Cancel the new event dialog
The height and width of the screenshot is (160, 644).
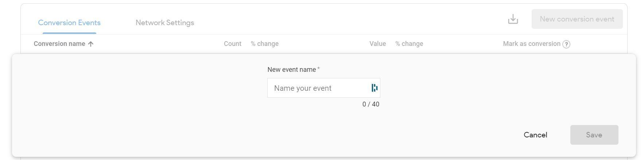pos(535,135)
